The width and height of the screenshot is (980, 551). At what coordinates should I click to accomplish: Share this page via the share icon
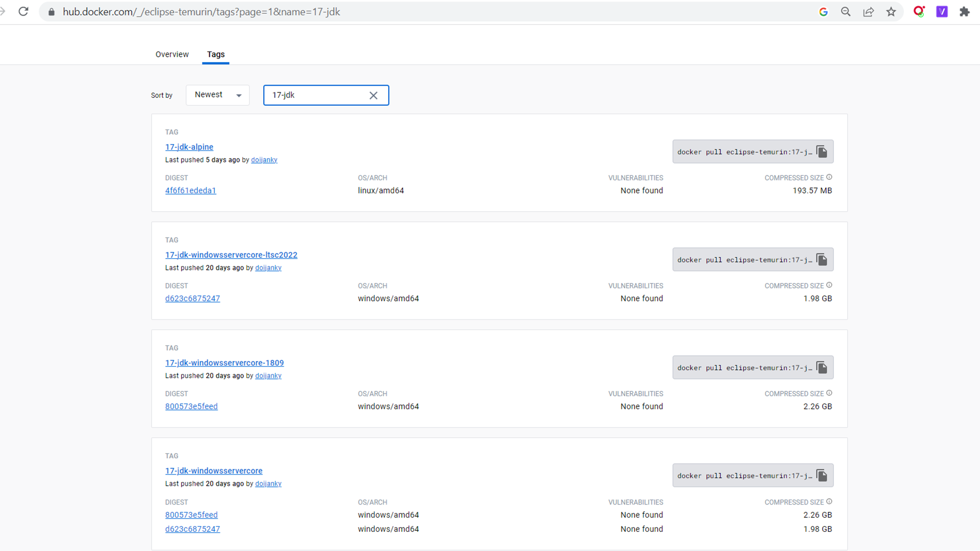click(868, 12)
